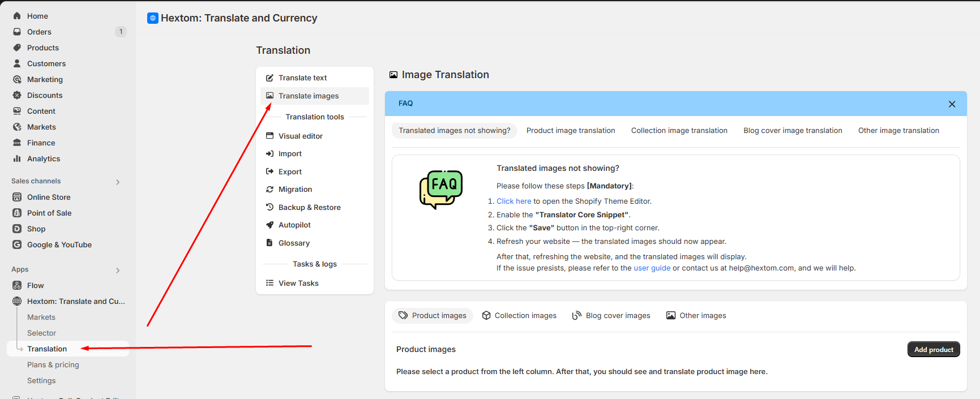Close the FAQ banner
Screen dimensions: 980x399
952,104
